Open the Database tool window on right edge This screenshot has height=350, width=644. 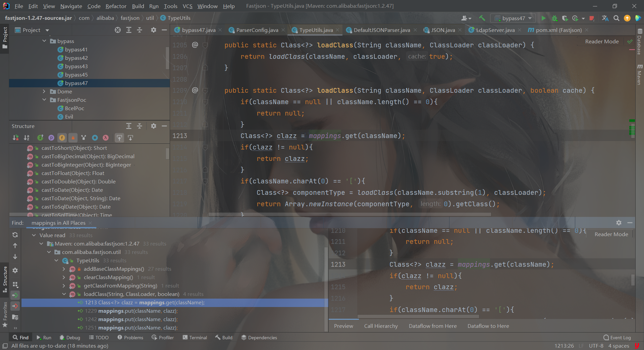(639, 42)
